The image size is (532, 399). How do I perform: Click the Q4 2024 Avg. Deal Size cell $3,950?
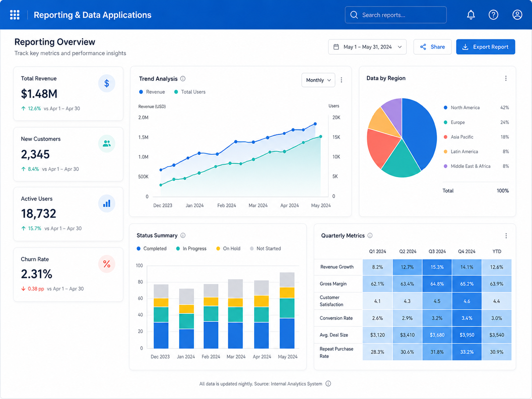point(467,335)
